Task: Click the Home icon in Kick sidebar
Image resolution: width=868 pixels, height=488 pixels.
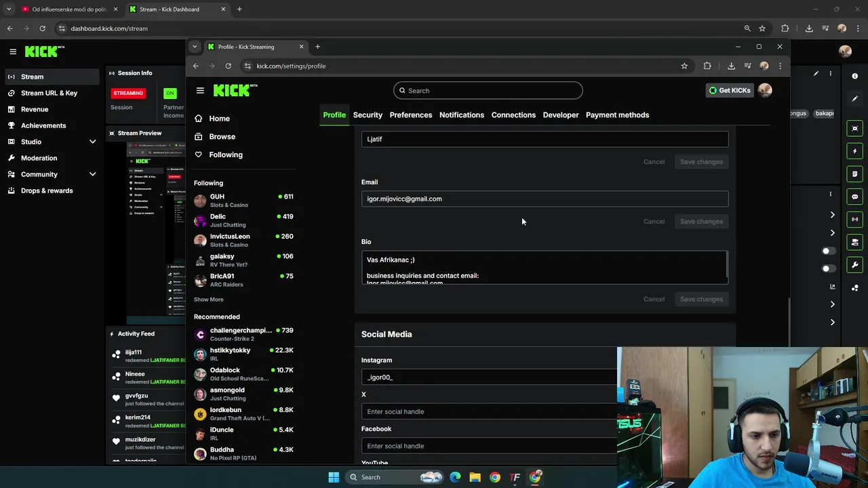Action: 198,119
